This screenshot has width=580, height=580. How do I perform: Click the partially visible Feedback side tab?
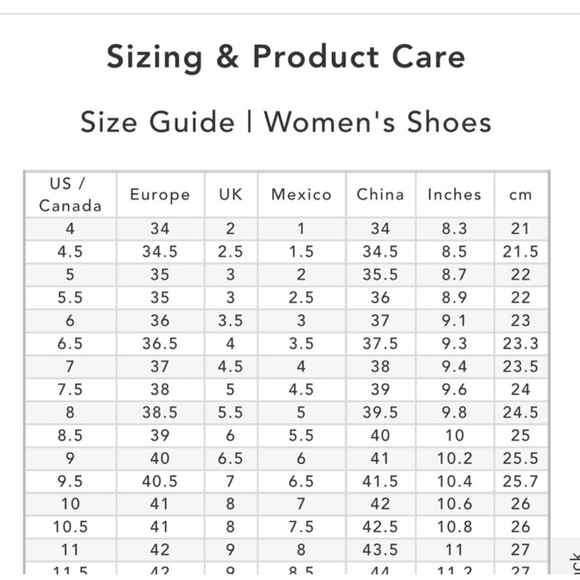(570, 559)
